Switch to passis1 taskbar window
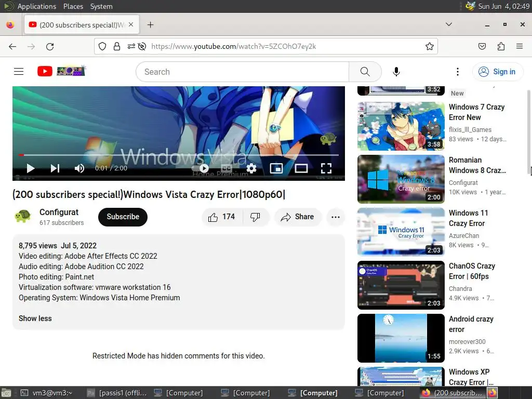This screenshot has width=532, height=399. coord(117,393)
